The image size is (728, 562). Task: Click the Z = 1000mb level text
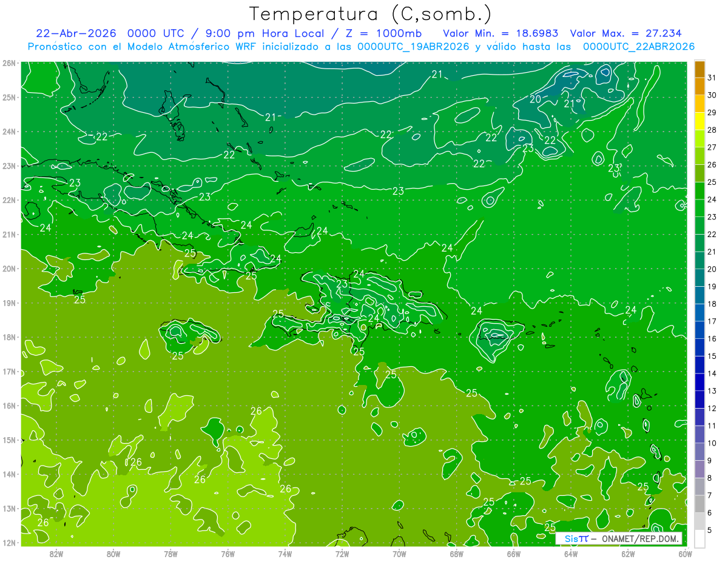386,33
